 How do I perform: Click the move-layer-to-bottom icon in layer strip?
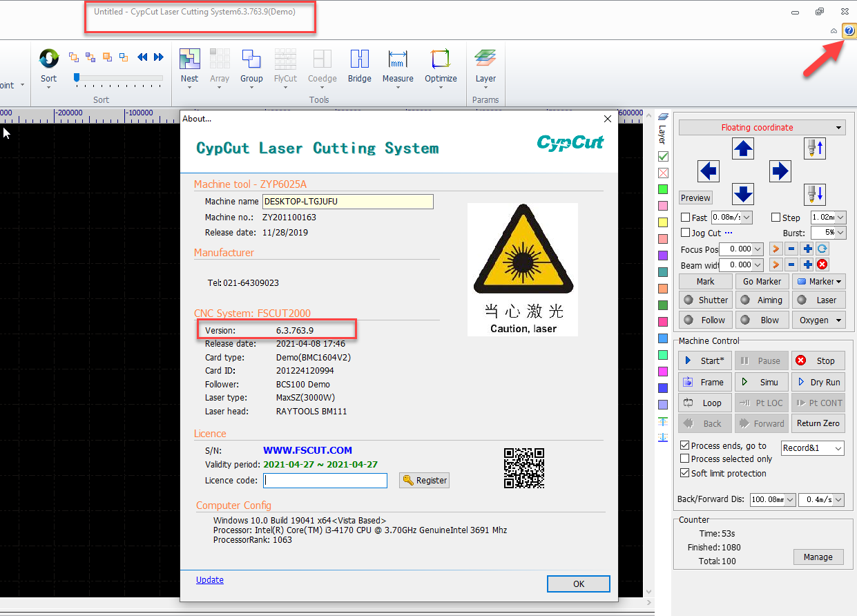pos(663,437)
